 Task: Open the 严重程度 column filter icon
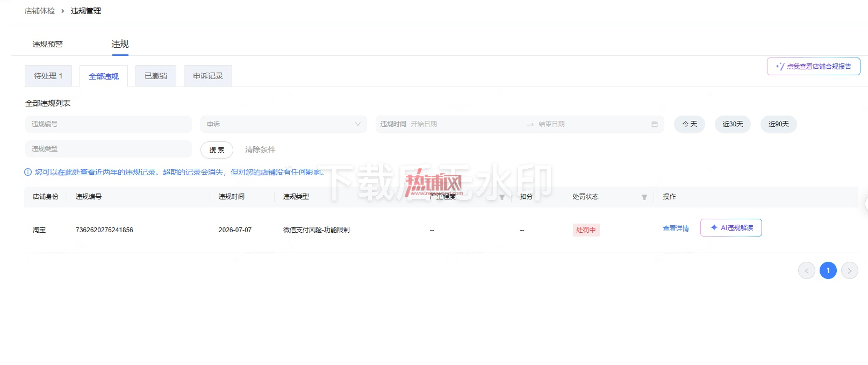tap(502, 197)
